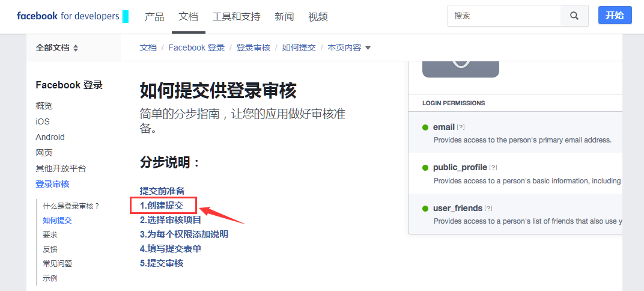Image resolution: width=644 pixels, height=291 pixels.
Task: Select the 文档 top navigation tab
Action: [188, 17]
